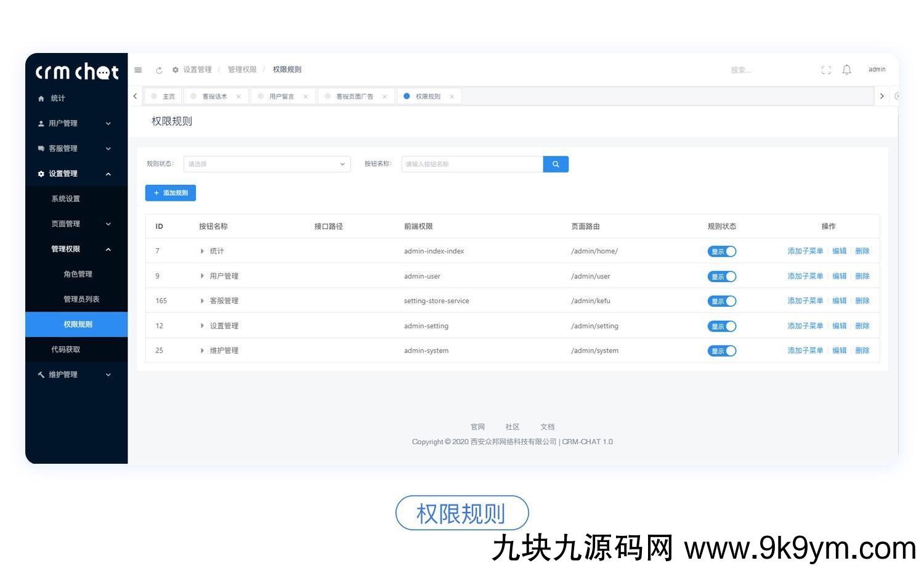This screenshot has width=924, height=571.
Task: Click the refresh page icon
Action: (x=159, y=70)
